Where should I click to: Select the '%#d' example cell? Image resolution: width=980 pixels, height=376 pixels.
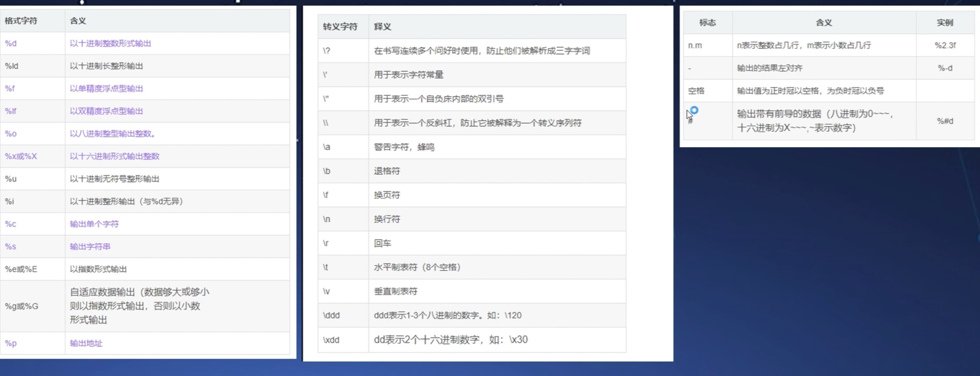click(x=945, y=121)
